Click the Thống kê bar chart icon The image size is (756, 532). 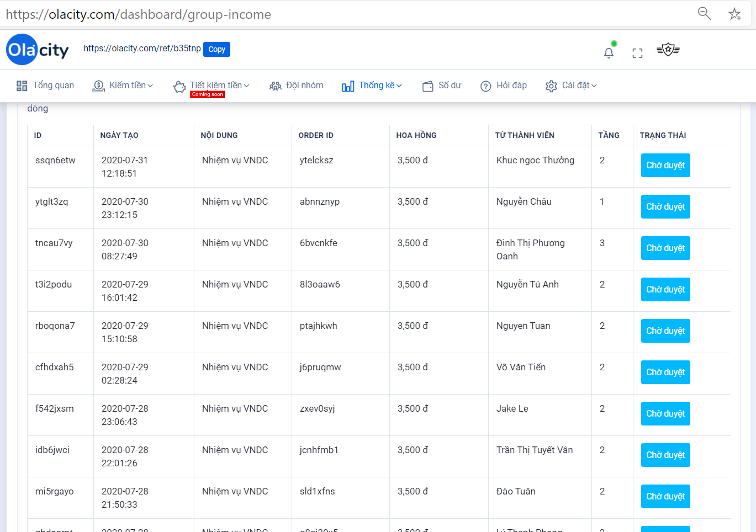click(348, 86)
